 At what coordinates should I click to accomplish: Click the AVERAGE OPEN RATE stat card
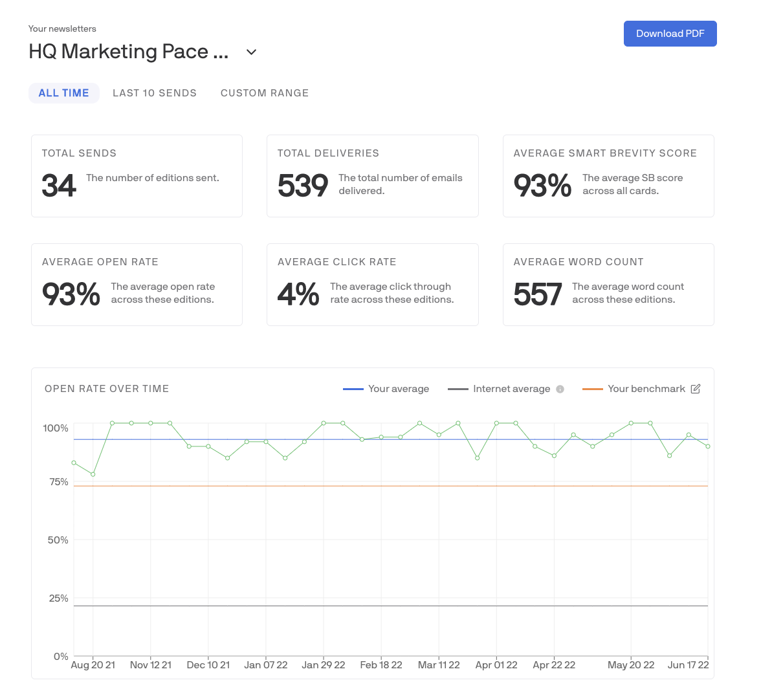tap(137, 284)
